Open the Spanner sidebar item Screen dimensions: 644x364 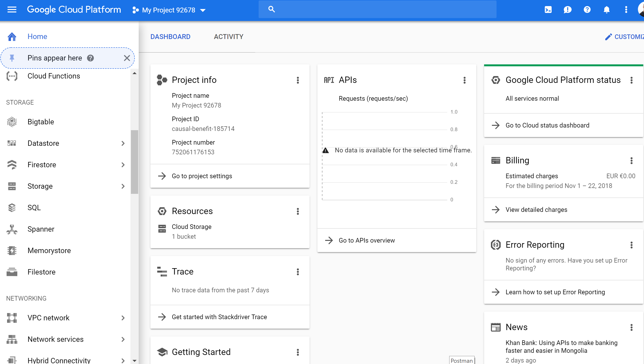click(41, 229)
